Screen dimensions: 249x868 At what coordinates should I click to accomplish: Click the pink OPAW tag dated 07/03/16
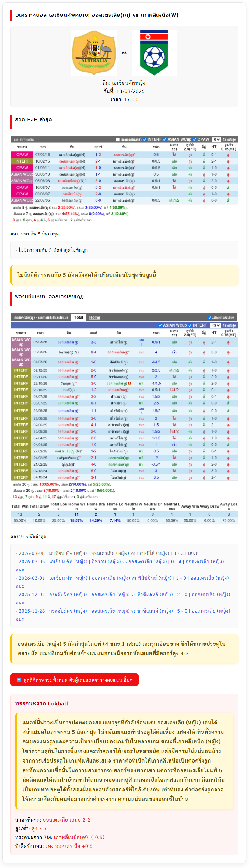pos(22,155)
